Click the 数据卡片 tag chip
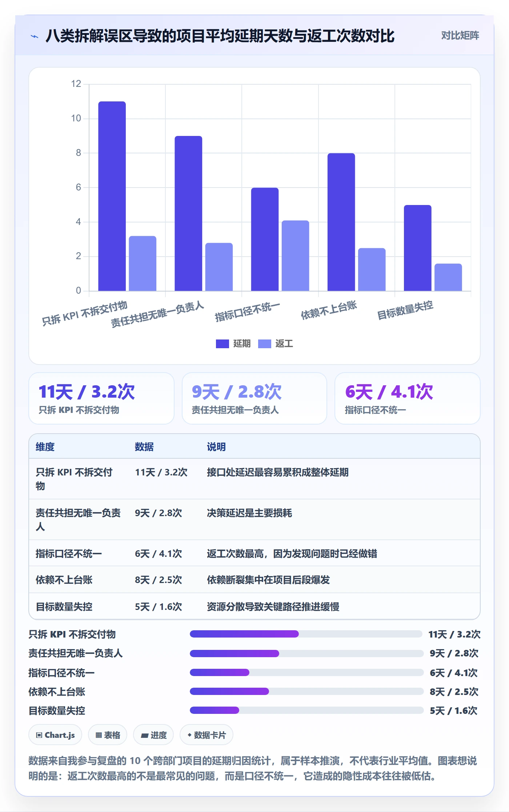 (x=207, y=735)
